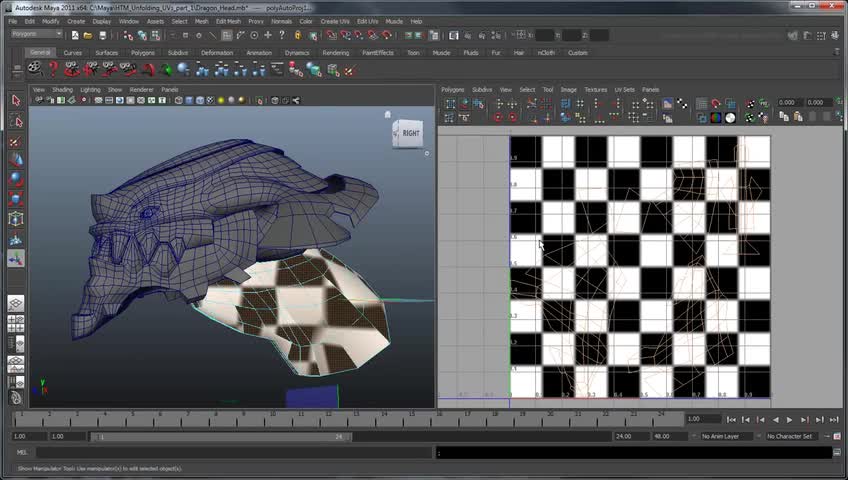Click the first UV 0.000 value field
848x480 pixels.
[x=789, y=102]
